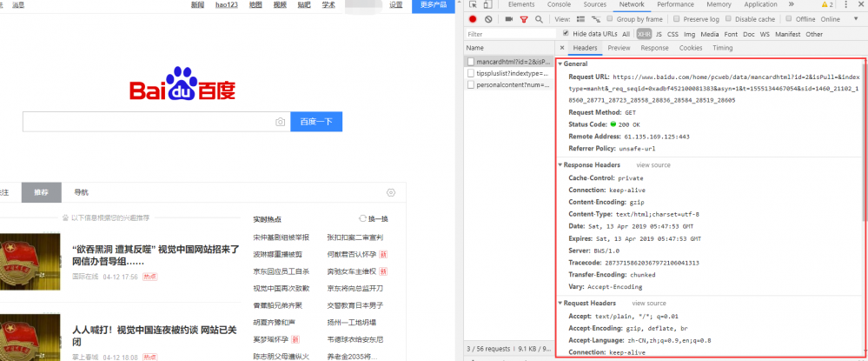
Task: Stop recording network log
Action: tap(473, 19)
